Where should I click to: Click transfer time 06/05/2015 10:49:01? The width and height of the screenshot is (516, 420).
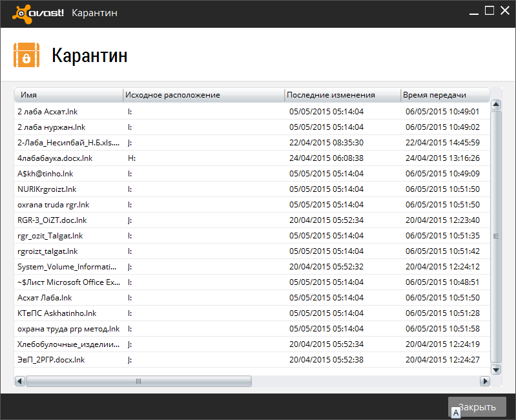tap(442, 112)
